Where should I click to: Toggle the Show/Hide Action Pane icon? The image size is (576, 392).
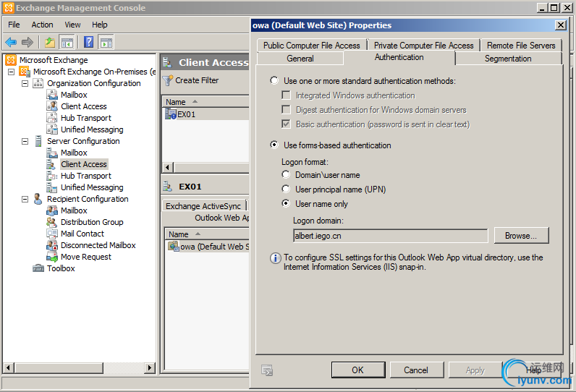(x=106, y=42)
